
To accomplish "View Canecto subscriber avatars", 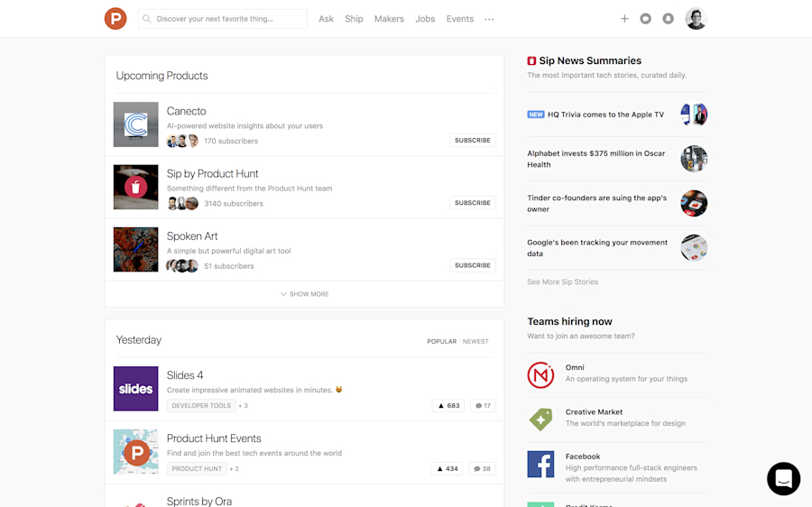I will click(182, 141).
